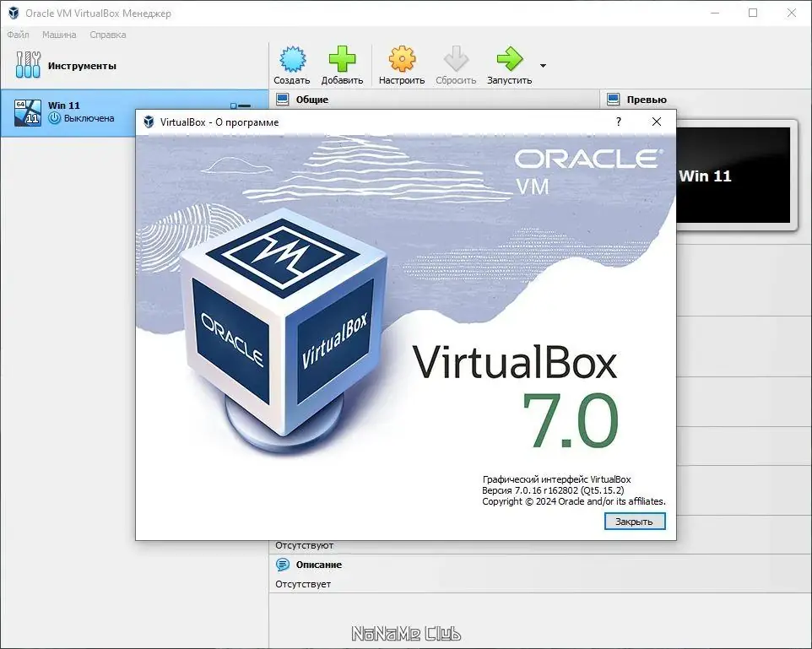Screen dimensions: 812x649
Task: Click the VirtualBox cube logo in dialog
Action: pyautogui.click(x=284, y=332)
